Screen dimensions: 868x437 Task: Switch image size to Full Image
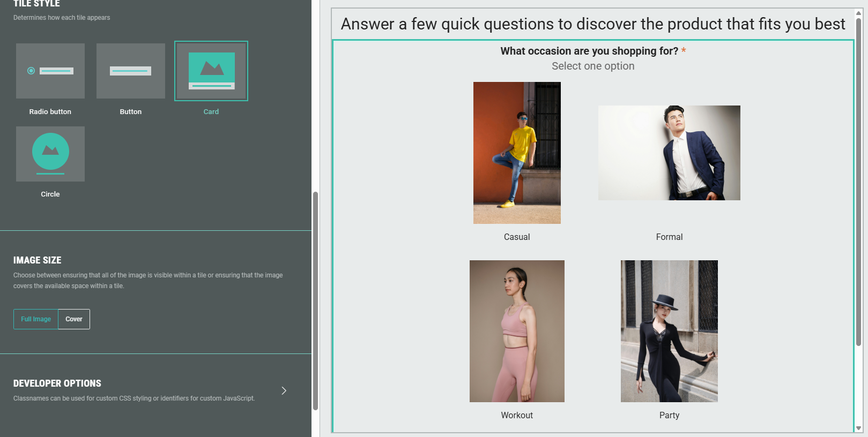coord(36,319)
